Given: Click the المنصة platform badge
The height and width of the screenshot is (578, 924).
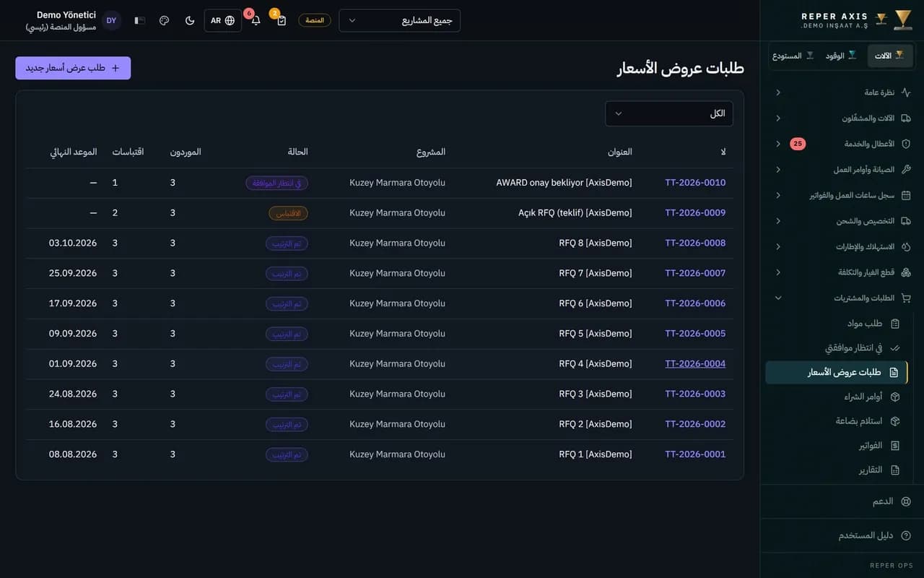Looking at the screenshot, I should coord(315,20).
